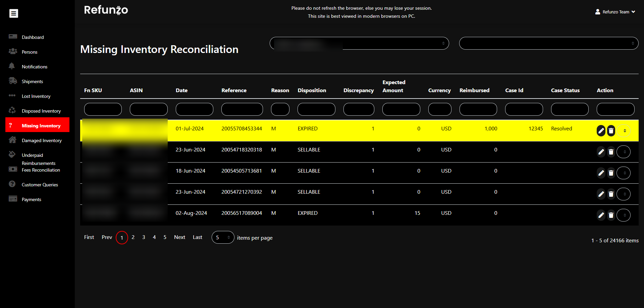
Task: Edit the row dated 01-Jul-2024
Action: pyautogui.click(x=601, y=131)
